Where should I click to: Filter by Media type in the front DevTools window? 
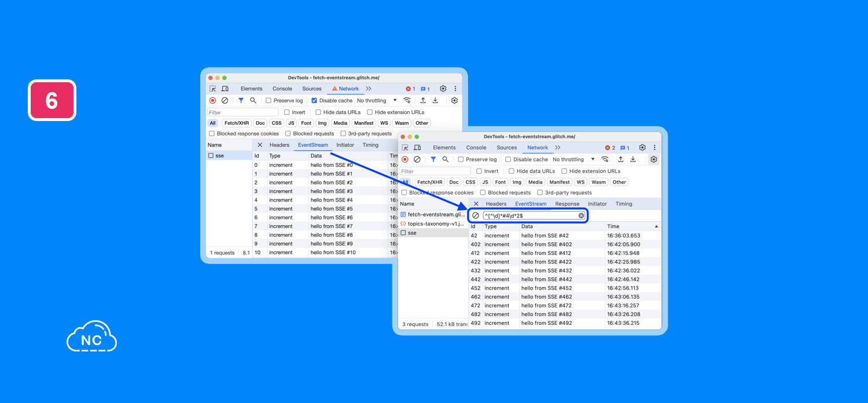coord(535,182)
